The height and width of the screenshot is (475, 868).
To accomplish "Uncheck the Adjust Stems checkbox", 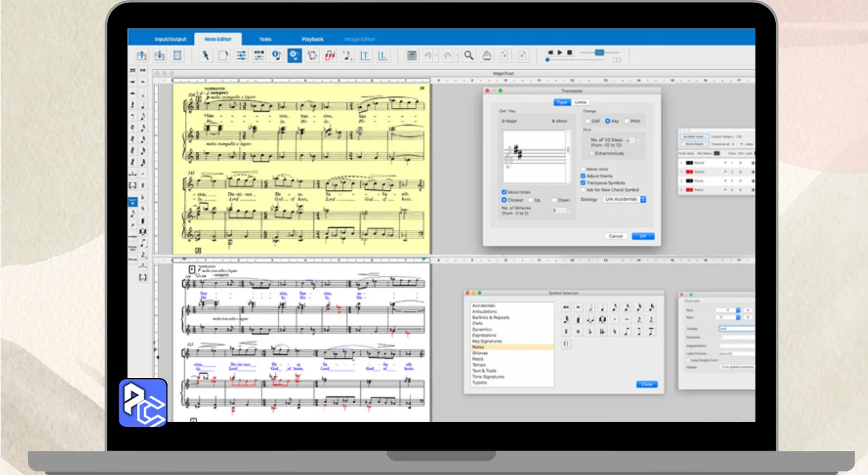I will (583, 176).
